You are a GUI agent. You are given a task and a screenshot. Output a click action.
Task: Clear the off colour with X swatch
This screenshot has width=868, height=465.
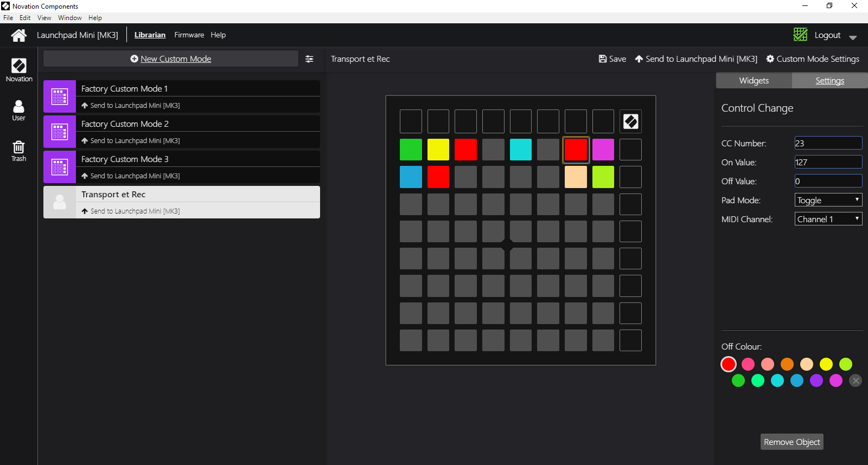point(856,380)
